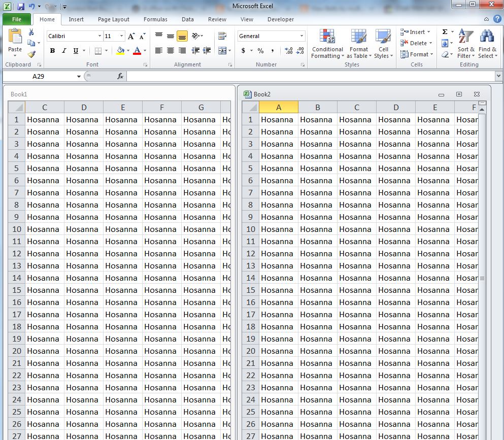Viewport: 504px width, 440px height.
Task: Apply a fill color to cells
Action: [121, 51]
